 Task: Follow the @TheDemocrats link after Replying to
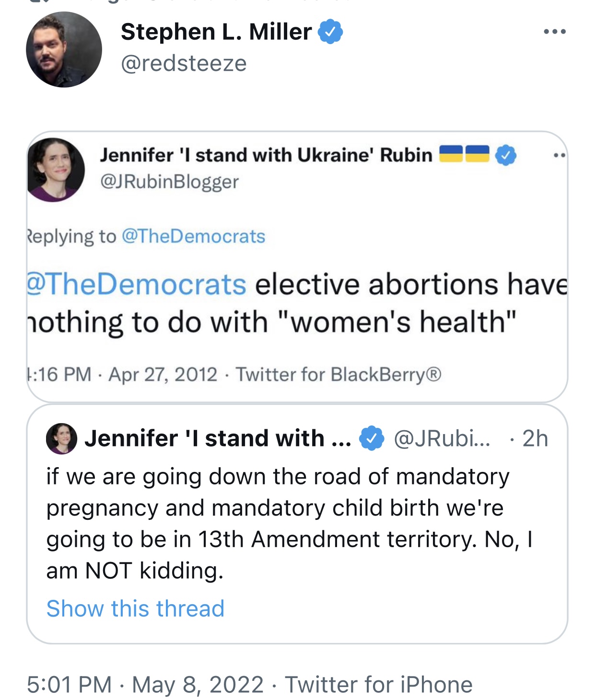[193, 236]
